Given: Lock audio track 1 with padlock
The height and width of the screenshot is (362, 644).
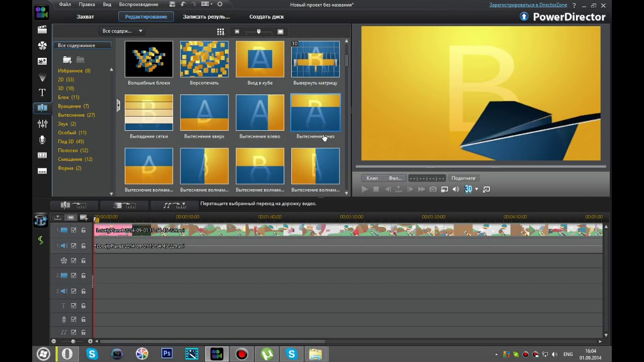Looking at the screenshot, I should (x=84, y=246).
